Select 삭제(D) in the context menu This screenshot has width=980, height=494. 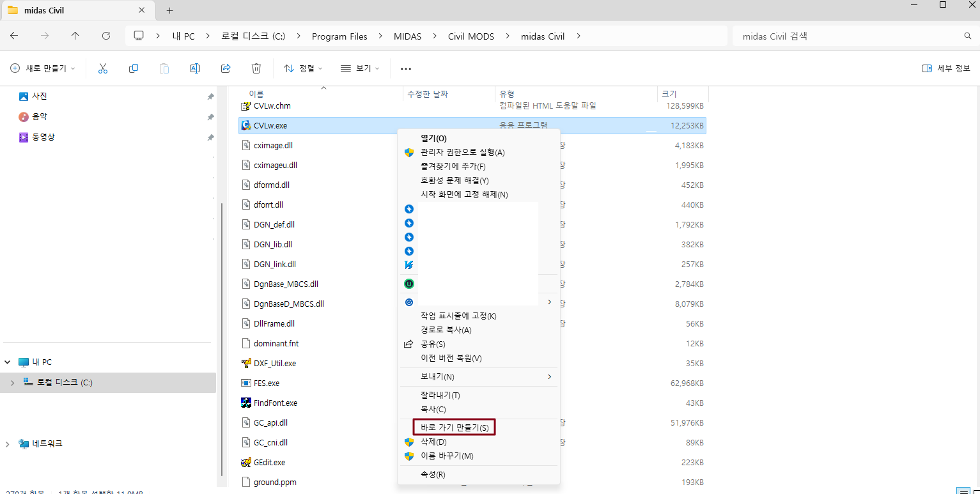click(x=479, y=442)
